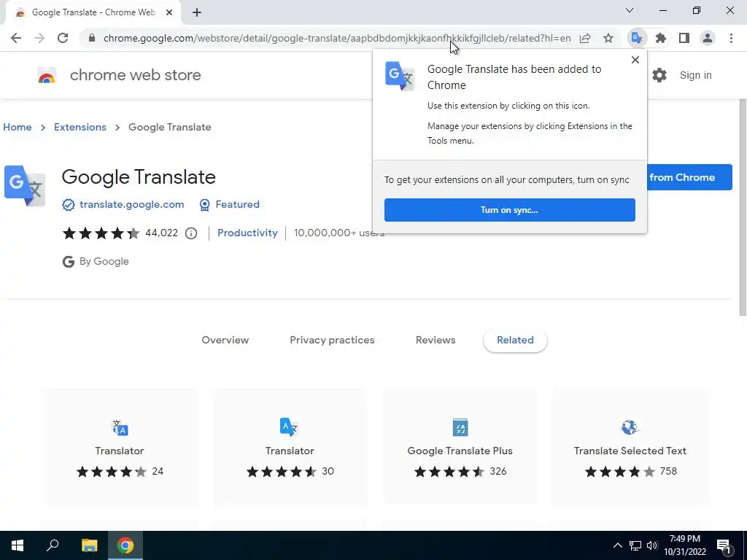Bookmark this page with the star icon

pos(608,38)
